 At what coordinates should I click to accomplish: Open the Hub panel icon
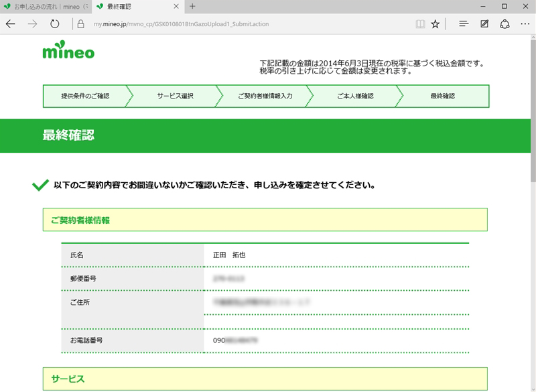[x=463, y=24]
